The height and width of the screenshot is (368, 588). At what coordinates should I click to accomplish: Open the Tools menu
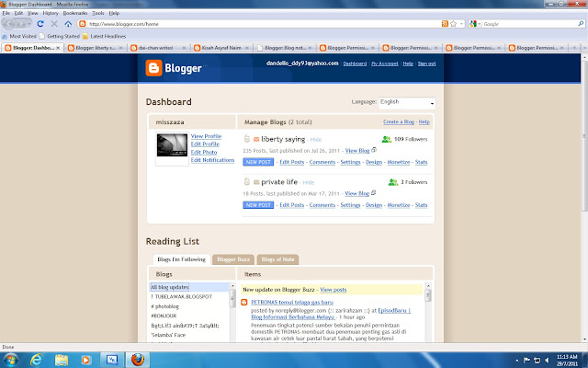(98, 13)
